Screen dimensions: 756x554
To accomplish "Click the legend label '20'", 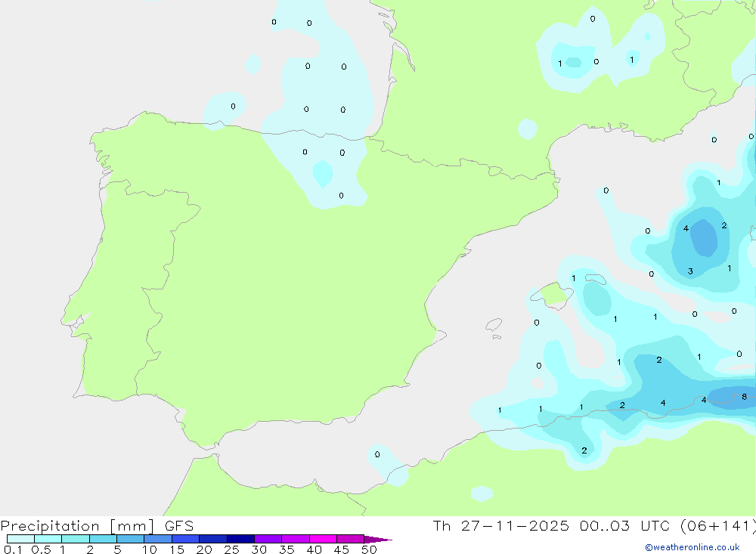I will 204,549.
